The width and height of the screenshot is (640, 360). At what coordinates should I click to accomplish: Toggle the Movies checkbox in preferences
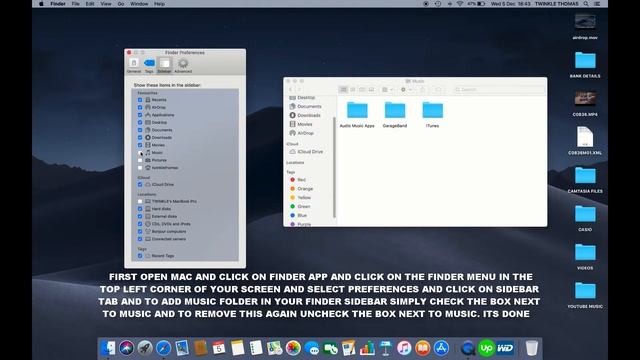coord(140,145)
